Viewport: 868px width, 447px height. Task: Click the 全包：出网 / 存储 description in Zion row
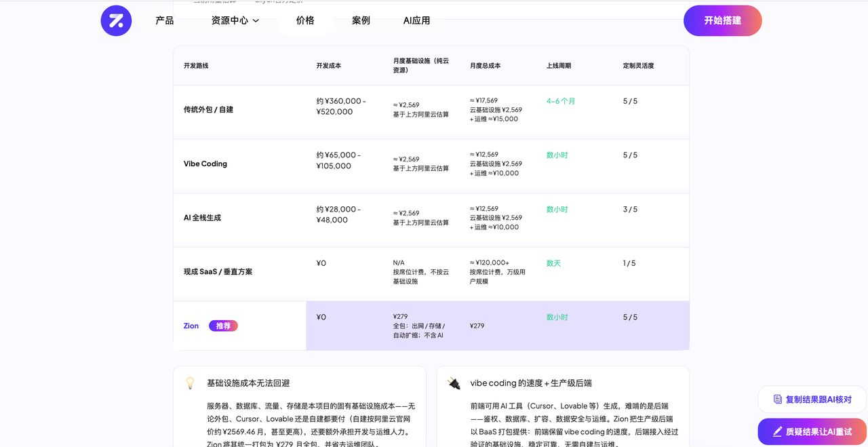click(419, 330)
